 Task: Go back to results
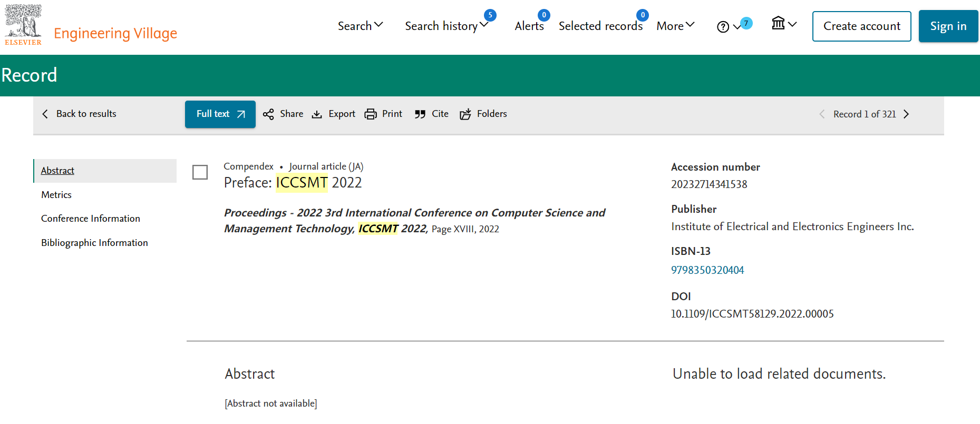(x=86, y=114)
